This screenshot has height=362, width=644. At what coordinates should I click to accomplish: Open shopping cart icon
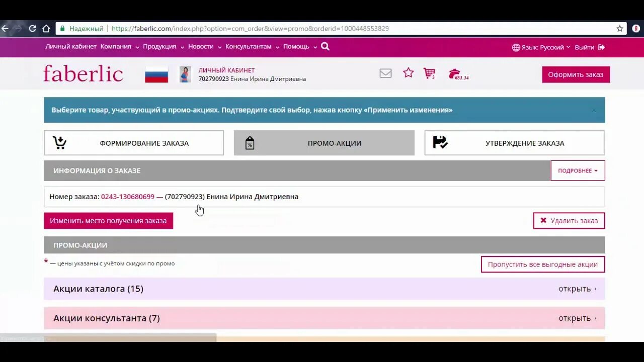[x=429, y=73]
